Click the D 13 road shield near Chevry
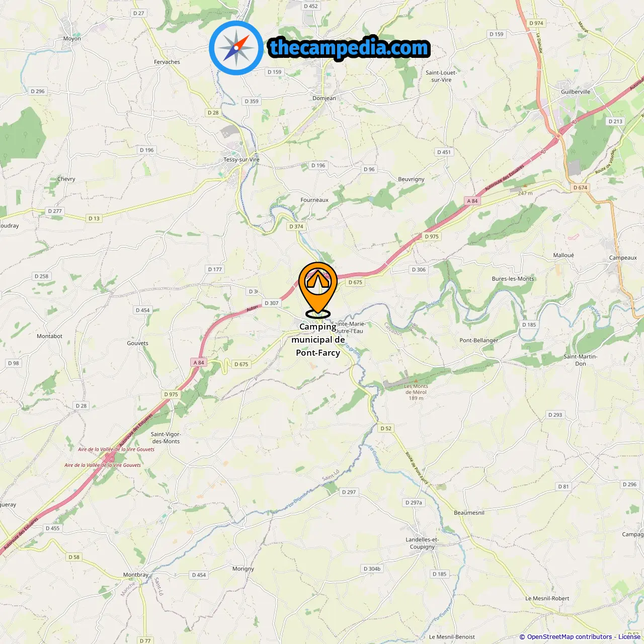Image resolution: width=644 pixels, height=644 pixels. click(x=94, y=218)
